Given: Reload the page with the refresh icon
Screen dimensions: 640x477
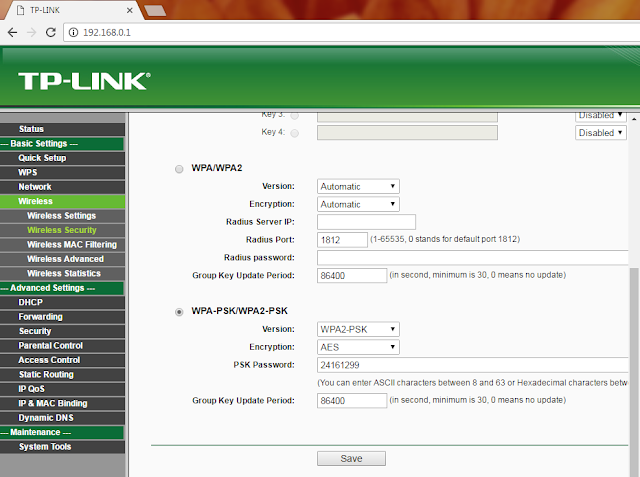Looking at the screenshot, I should (x=51, y=32).
